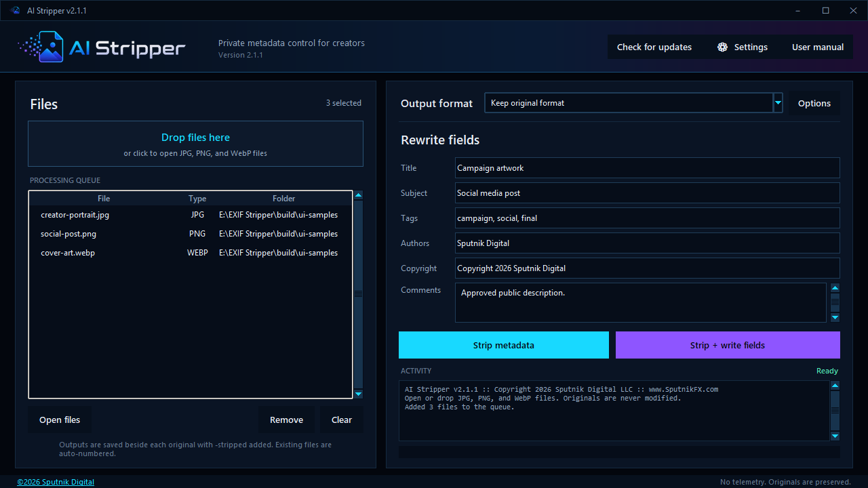This screenshot has width=868, height=488.
Task: Click the Comments scrollbar up arrow
Action: coord(835,288)
